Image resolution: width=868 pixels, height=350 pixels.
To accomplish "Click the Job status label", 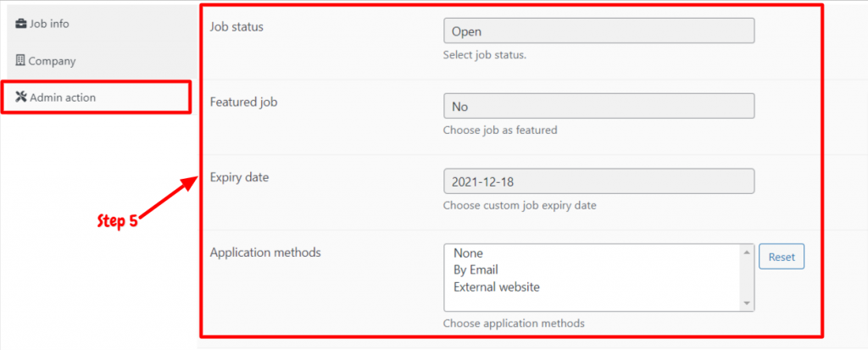I will pyautogui.click(x=236, y=26).
